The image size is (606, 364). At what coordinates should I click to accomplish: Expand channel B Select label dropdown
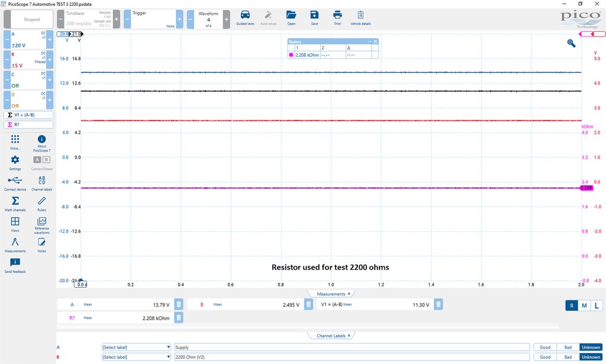coord(136,357)
